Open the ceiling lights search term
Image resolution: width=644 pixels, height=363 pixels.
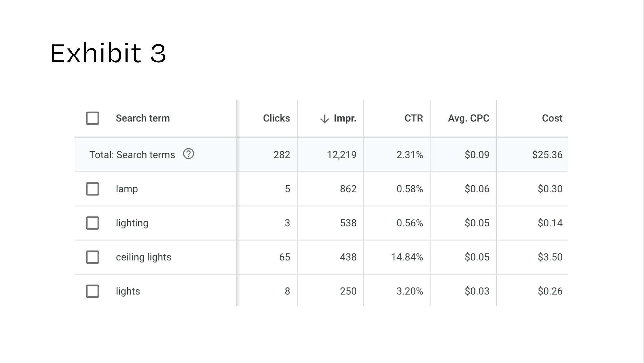point(143,257)
